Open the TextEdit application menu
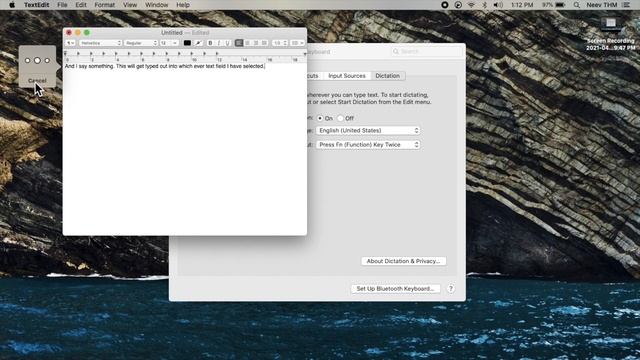The image size is (640, 360). 36,5
